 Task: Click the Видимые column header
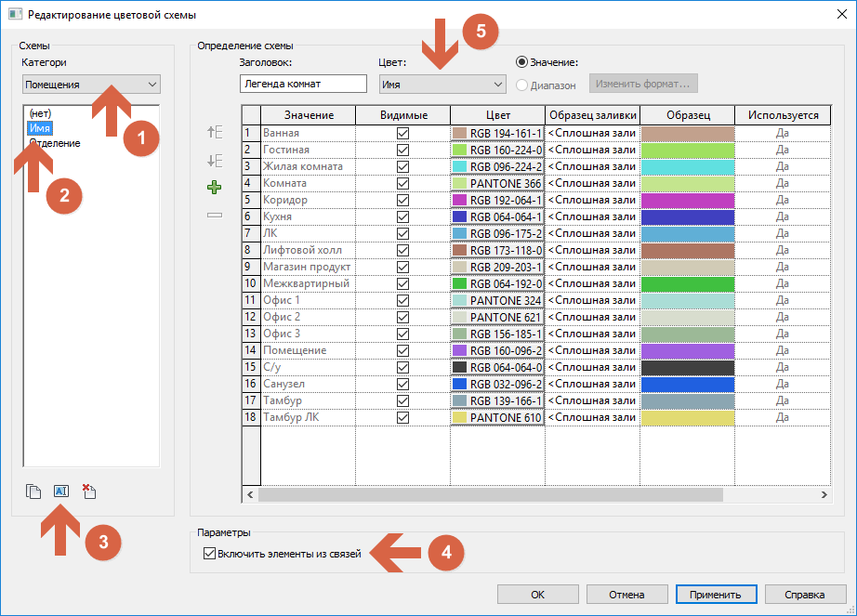point(403,115)
